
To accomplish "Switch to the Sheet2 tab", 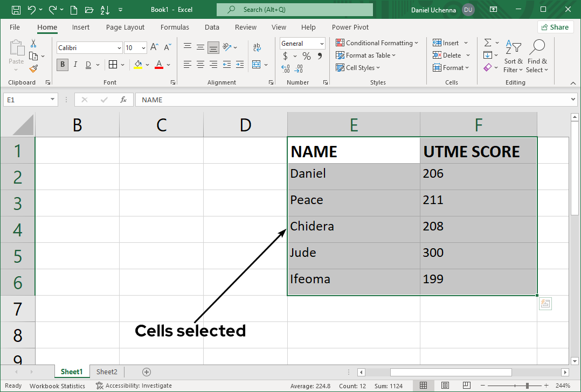I will 107,372.
